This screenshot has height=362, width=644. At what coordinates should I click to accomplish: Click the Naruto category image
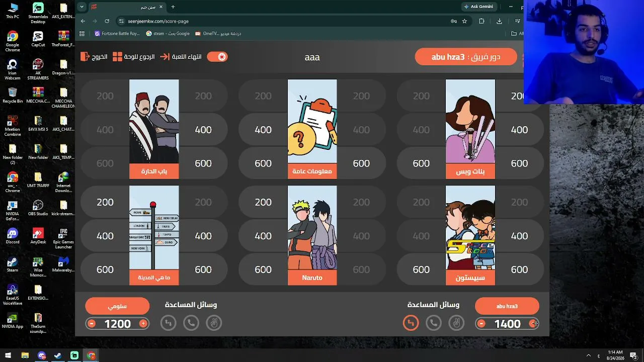tap(312, 228)
